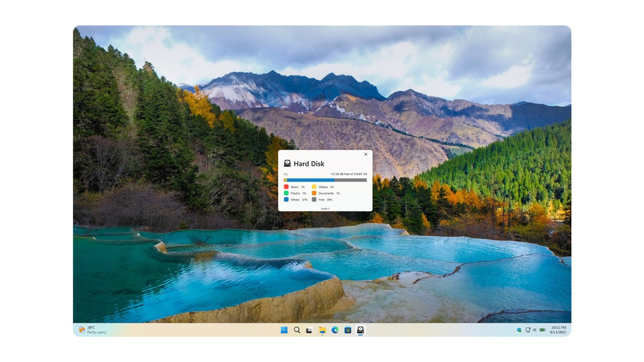Click the gray Free space legend swatch
The width and height of the screenshot is (644, 362).
click(x=314, y=200)
